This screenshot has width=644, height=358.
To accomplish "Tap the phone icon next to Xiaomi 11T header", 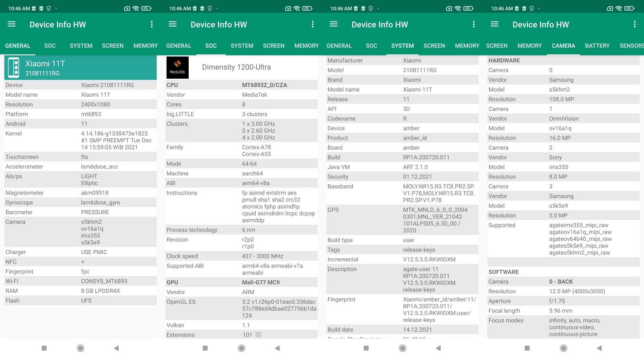I will point(13,68).
